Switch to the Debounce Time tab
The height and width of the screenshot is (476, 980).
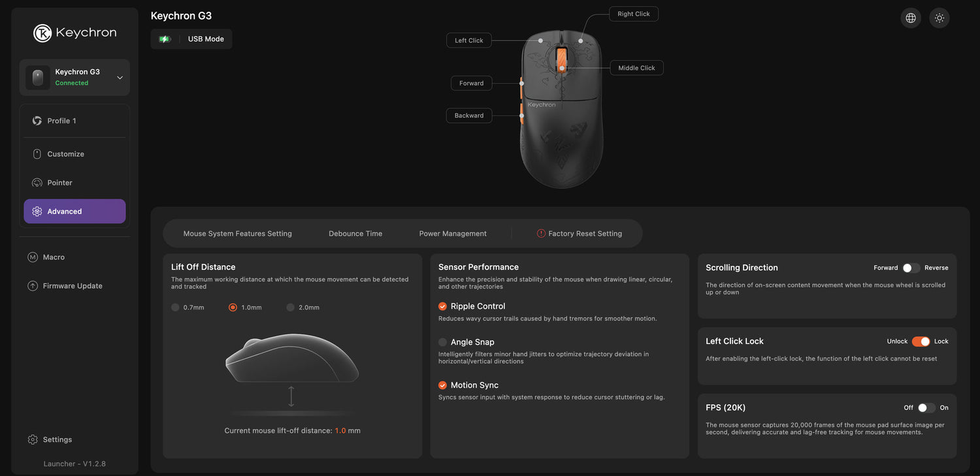355,234
